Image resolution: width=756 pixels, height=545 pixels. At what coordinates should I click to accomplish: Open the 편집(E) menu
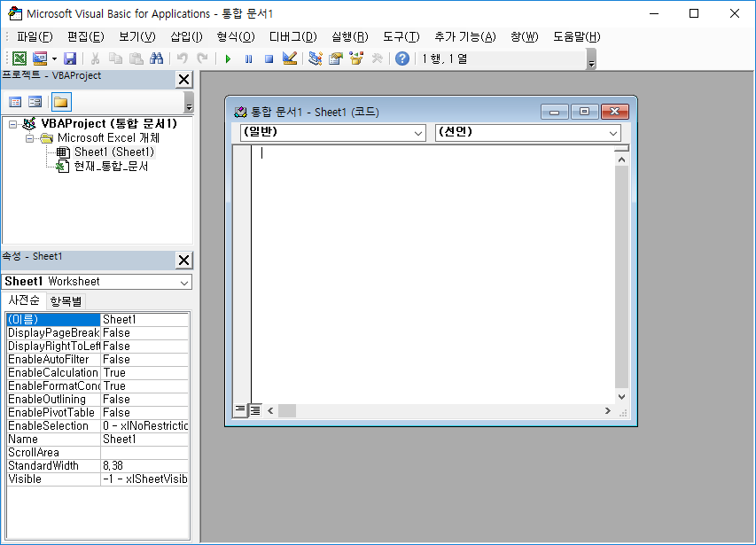[x=86, y=36]
